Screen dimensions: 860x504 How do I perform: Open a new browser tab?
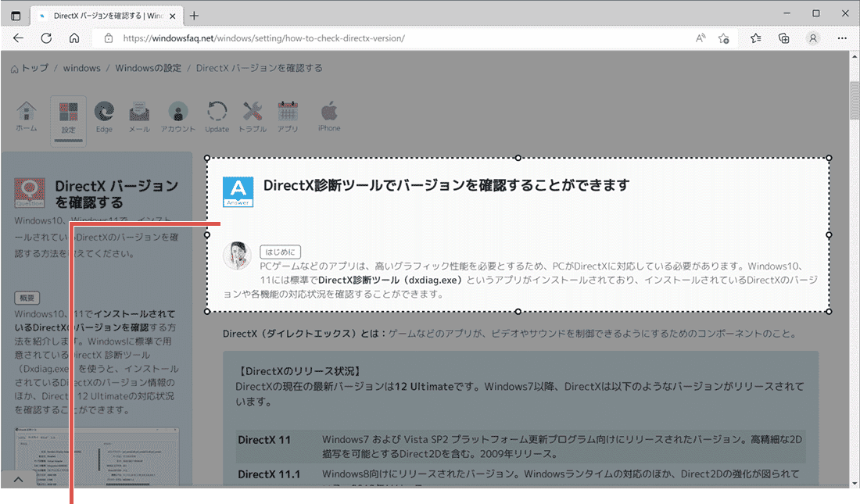pos(194,16)
